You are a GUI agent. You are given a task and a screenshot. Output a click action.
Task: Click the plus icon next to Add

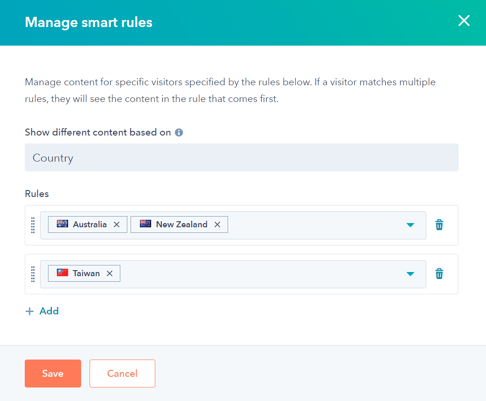pyautogui.click(x=30, y=311)
